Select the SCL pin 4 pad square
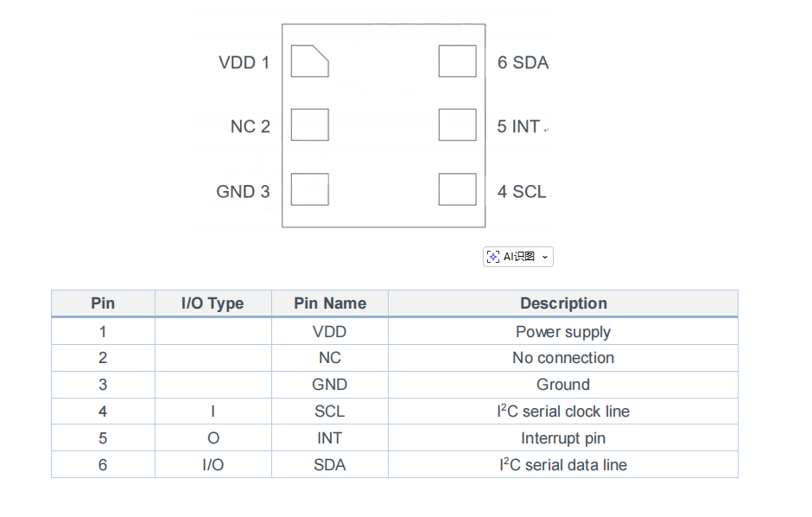 point(457,189)
